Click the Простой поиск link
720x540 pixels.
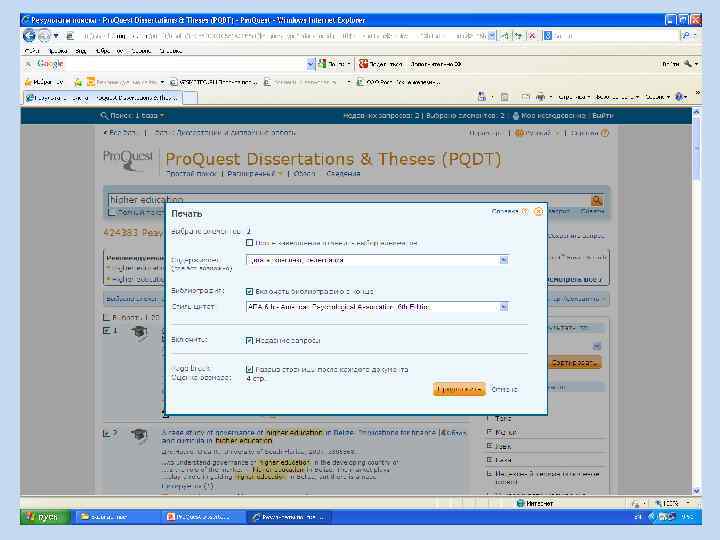pyautogui.click(x=191, y=174)
